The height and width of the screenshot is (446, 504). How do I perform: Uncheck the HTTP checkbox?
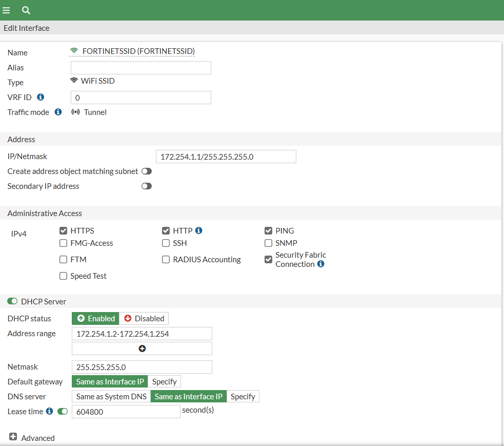pyautogui.click(x=166, y=231)
